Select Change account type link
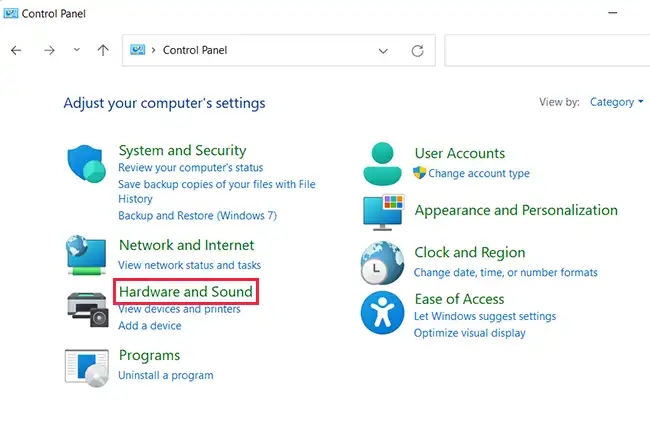The height and width of the screenshot is (422, 650). (479, 173)
